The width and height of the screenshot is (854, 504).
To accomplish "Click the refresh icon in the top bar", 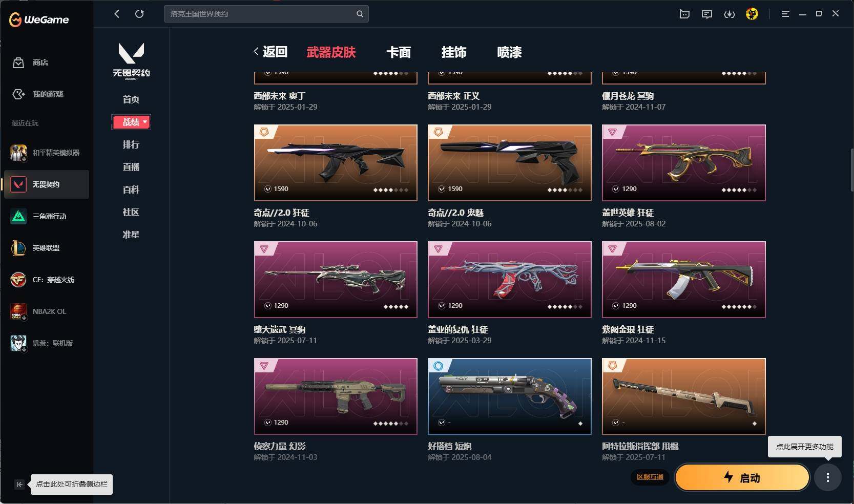I will tap(139, 14).
